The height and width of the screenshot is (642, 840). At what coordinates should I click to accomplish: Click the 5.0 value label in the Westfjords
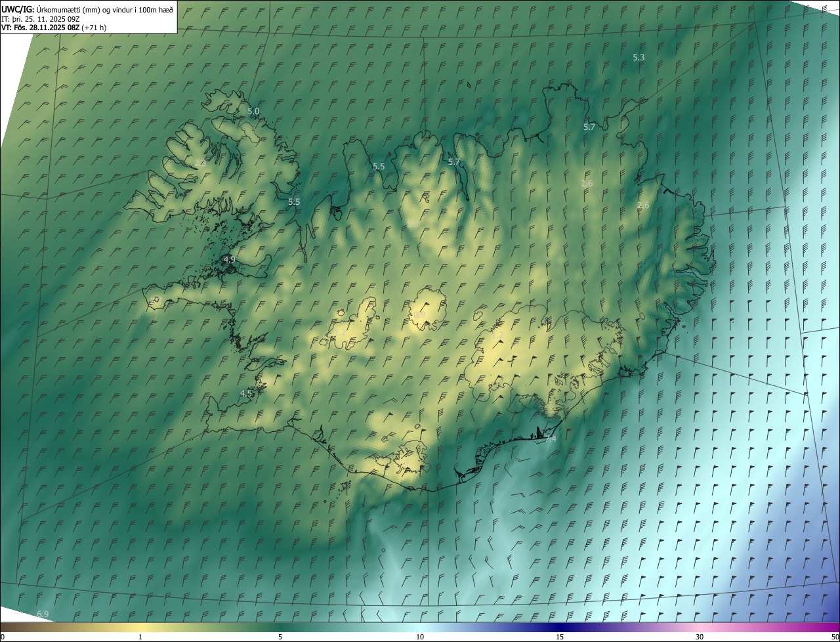253,112
